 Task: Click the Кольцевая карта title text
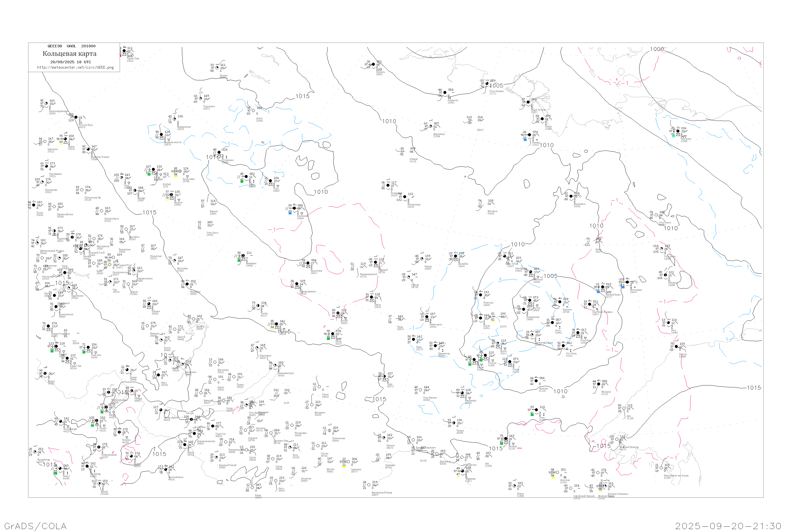tap(69, 54)
